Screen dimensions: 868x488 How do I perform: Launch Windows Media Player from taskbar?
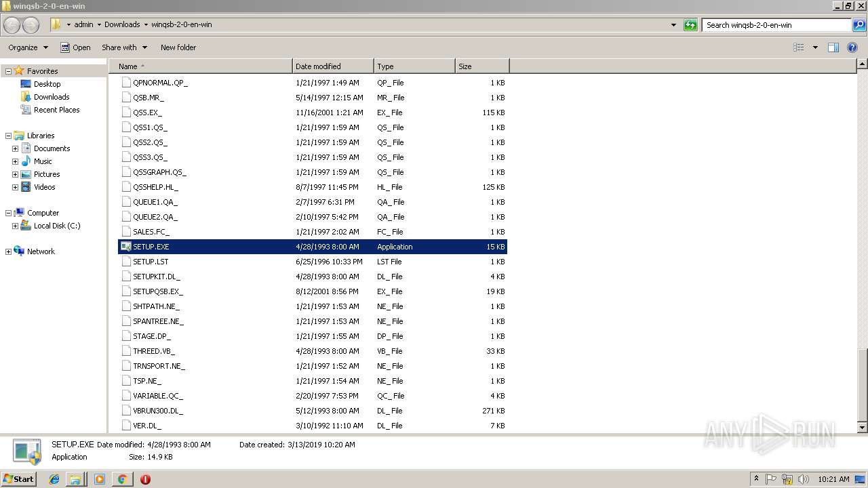point(100,479)
